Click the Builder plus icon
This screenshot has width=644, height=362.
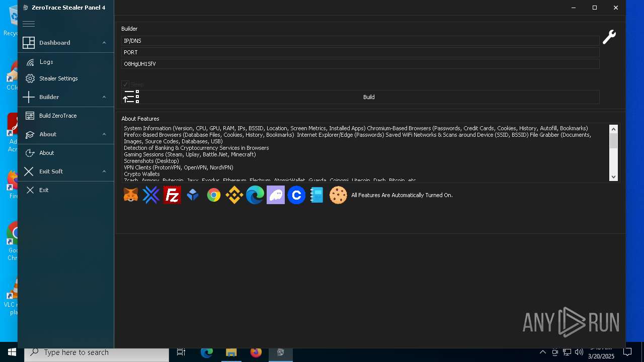pos(29,97)
